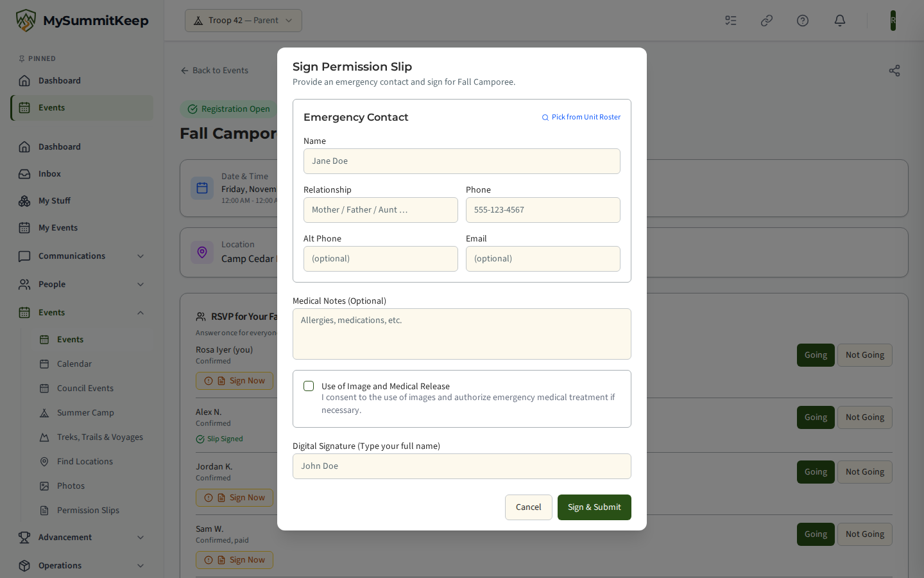Click the Email input field
The image size is (924, 578).
(x=543, y=259)
